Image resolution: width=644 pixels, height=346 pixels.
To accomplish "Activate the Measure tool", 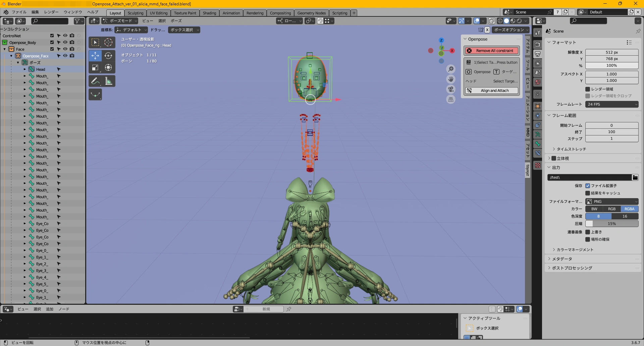I will click(108, 81).
